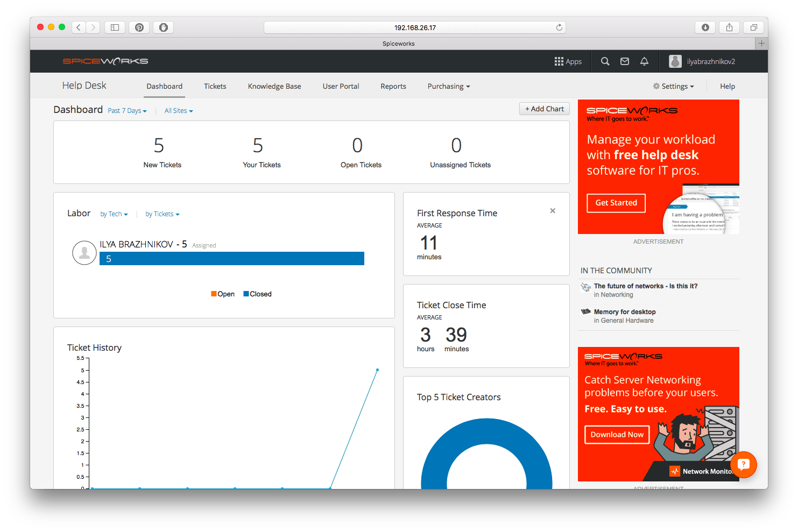This screenshot has width=798, height=532.
Task: Open the notifications bell
Action: (x=644, y=61)
